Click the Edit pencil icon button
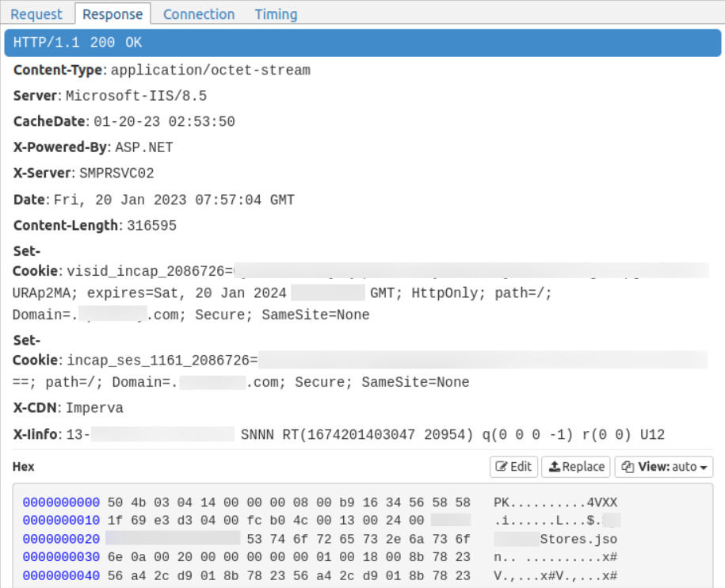Viewport: 725px width, 588px height. (513, 467)
